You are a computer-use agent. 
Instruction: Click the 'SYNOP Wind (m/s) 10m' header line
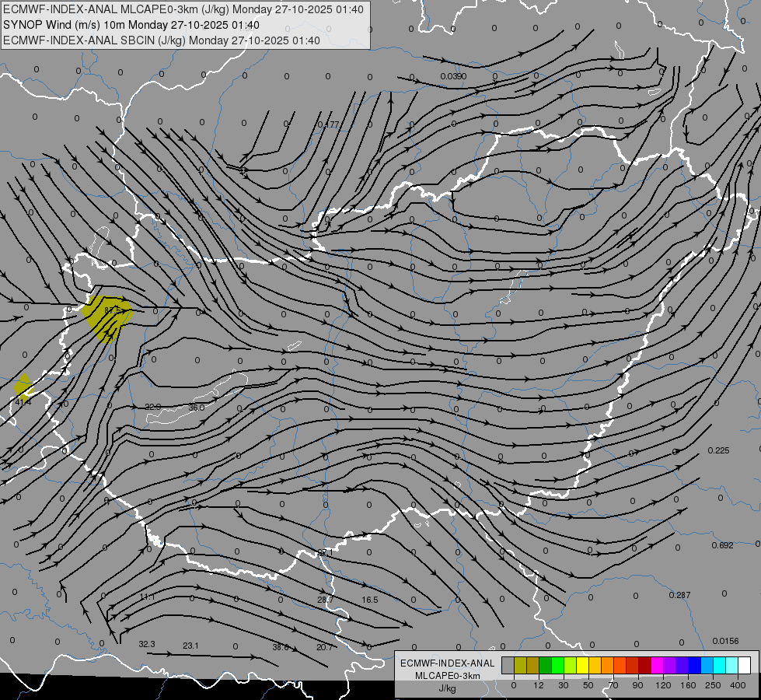point(131,25)
